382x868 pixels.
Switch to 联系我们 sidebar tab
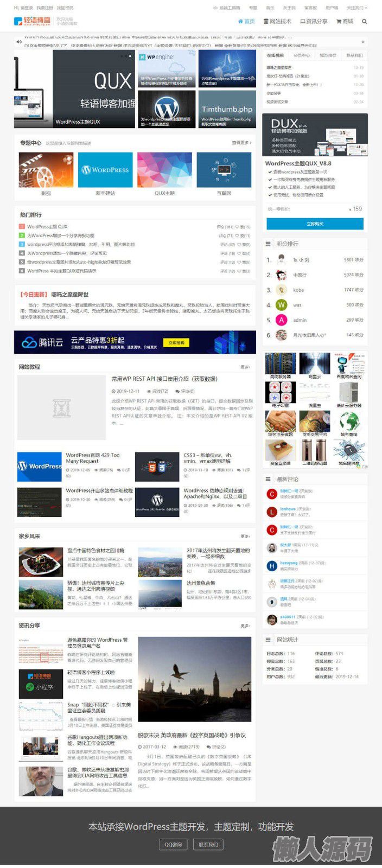coord(354,55)
